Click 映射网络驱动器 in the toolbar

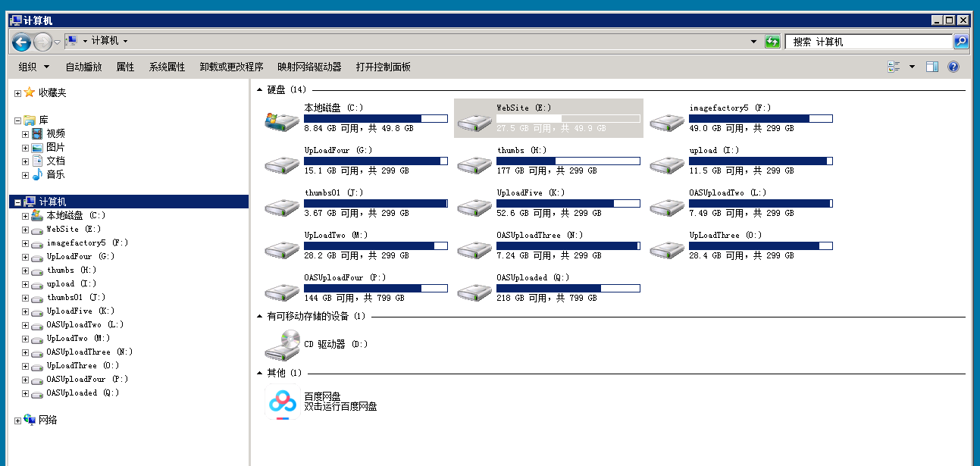pyautogui.click(x=309, y=67)
